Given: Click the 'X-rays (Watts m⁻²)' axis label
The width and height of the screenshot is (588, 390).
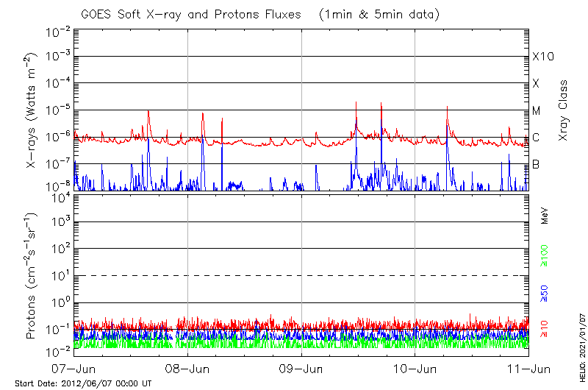Looking at the screenshot, I should click(32, 110).
